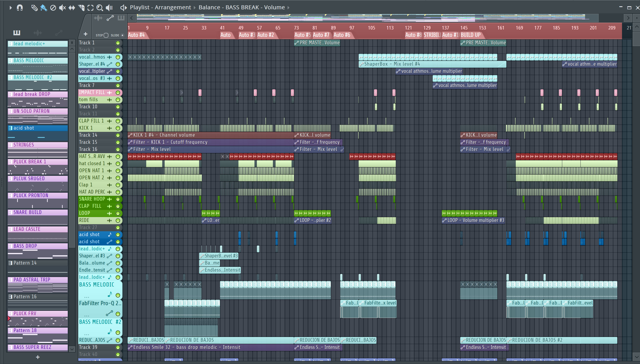
Task: Expand the Balance - BASS BREAK - Volume arrow
Action: pyautogui.click(x=288, y=8)
